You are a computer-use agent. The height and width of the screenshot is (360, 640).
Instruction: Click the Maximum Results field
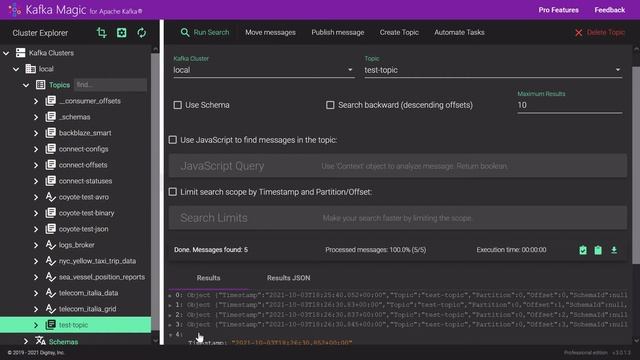pyautogui.click(x=569, y=105)
